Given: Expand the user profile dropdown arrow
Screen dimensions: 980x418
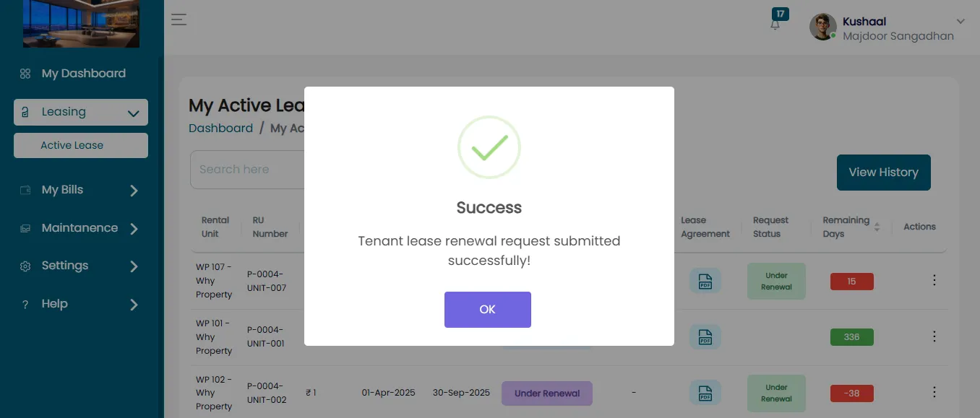Looking at the screenshot, I should point(960,22).
